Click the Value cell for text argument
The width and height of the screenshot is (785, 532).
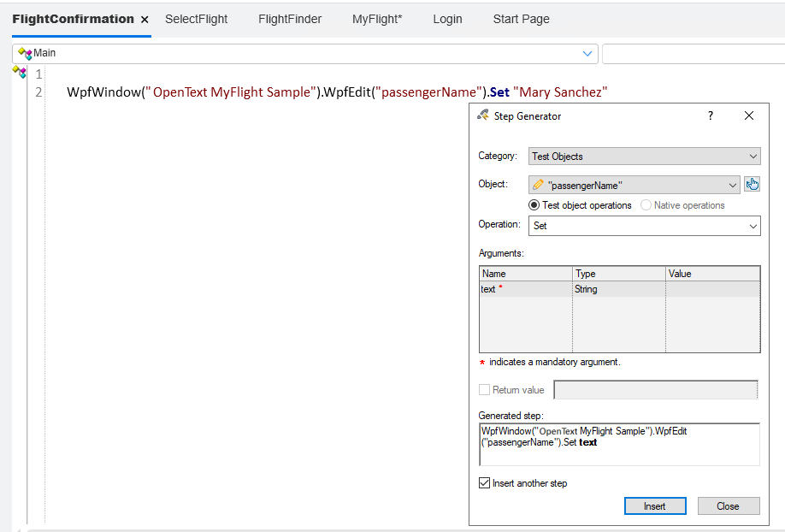[712, 289]
